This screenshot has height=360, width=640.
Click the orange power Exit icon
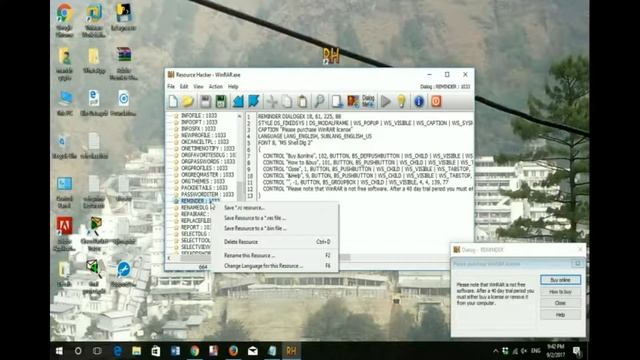point(436,101)
